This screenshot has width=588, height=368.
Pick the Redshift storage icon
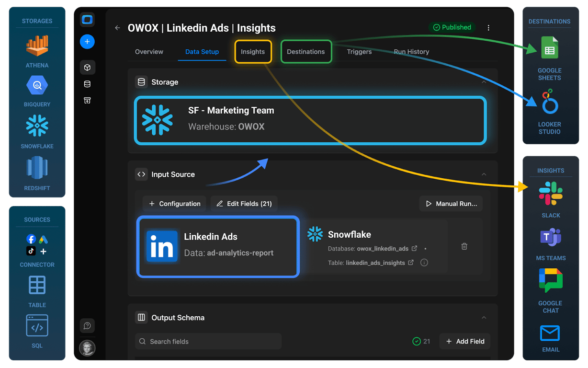click(x=37, y=168)
